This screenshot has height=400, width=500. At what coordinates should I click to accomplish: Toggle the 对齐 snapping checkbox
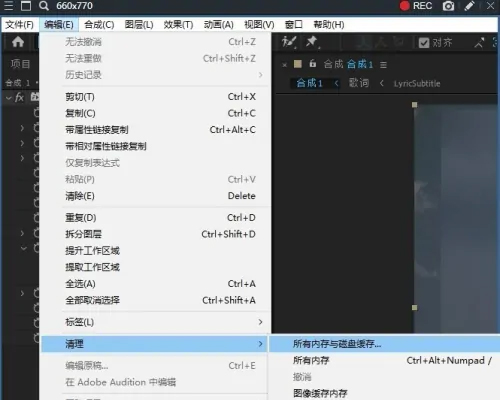pos(424,43)
